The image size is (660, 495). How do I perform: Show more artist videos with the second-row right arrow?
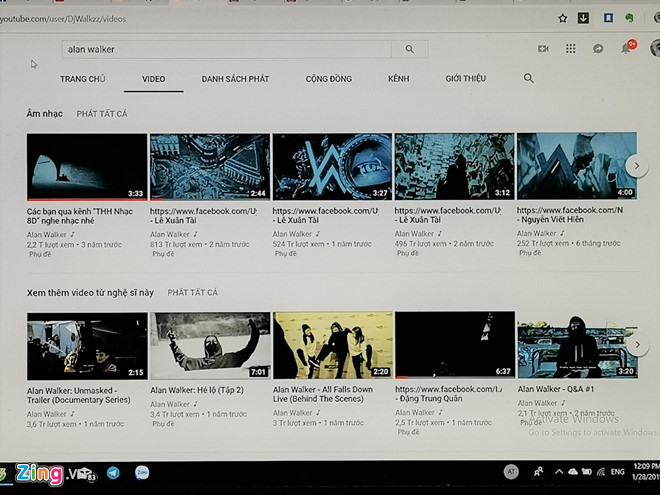[x=638, y=345]
